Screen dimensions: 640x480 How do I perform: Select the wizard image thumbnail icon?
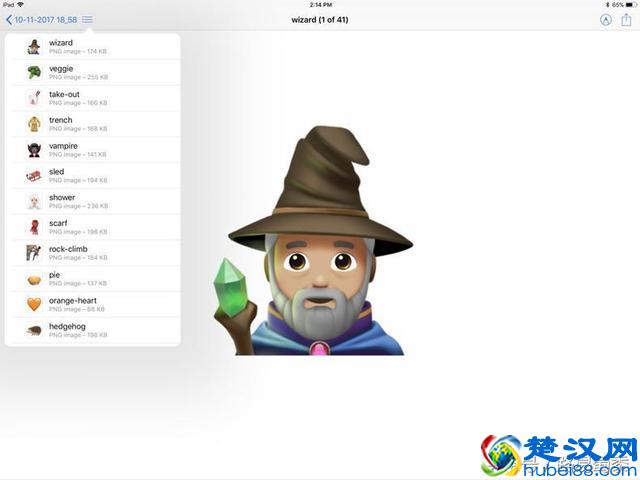(34, 47)
